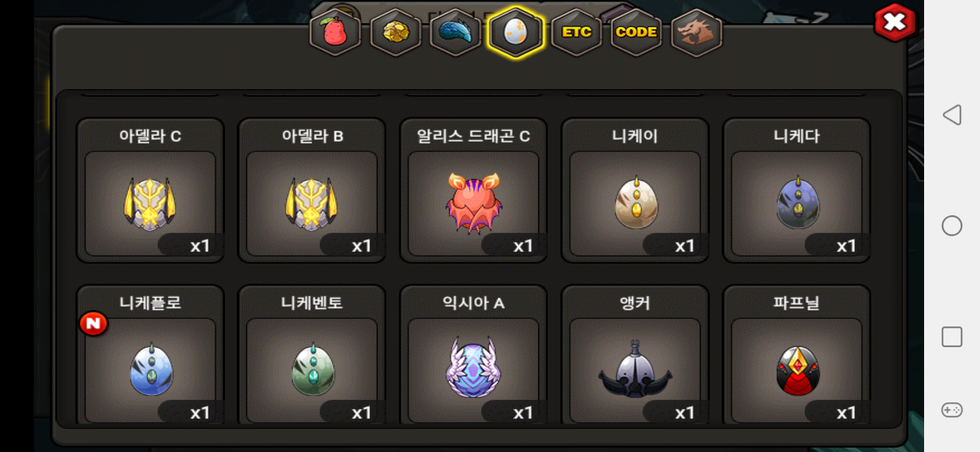Choose the 니케플로 blue egg
The width and height of the screenshot is (980, 452).
[x=150, y=355]
